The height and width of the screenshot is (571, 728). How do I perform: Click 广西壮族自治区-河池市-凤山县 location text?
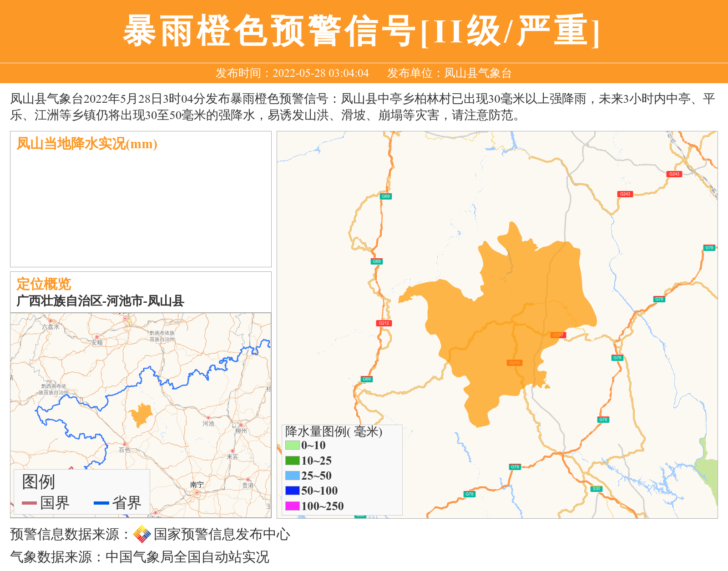100,301
